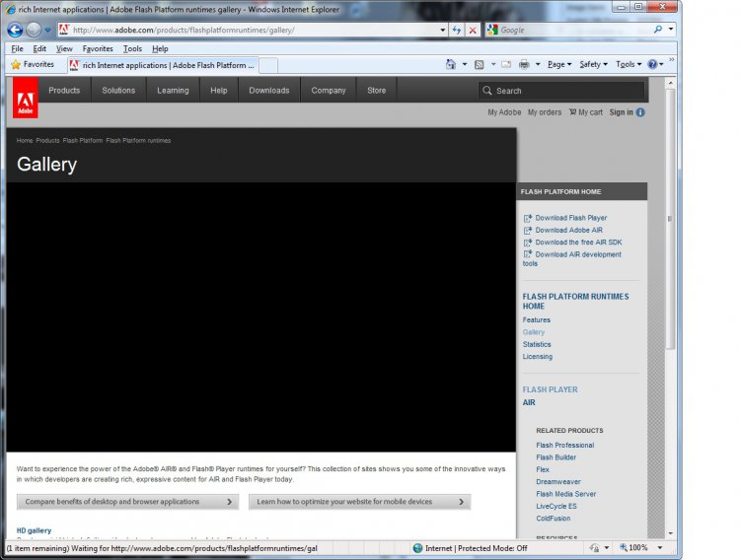Stop loading with the red X icon
This screenshot has width=740, height=560.
coord(473,31)
